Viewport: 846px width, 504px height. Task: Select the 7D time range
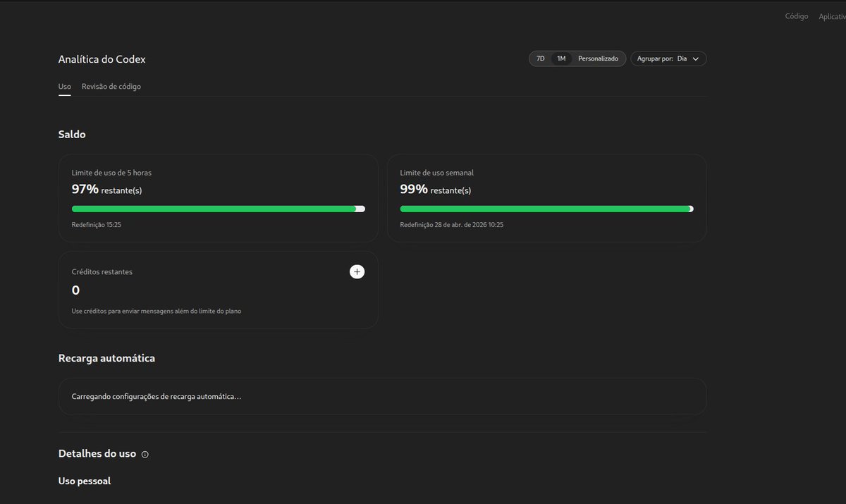(541, 59)
